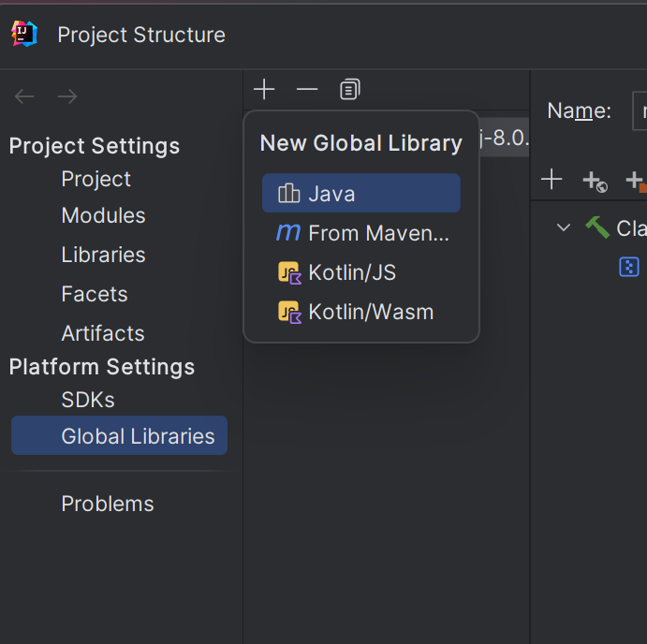Open Modules settings page
The width and height of the screenshot is (647, 644).
point(103,215)
